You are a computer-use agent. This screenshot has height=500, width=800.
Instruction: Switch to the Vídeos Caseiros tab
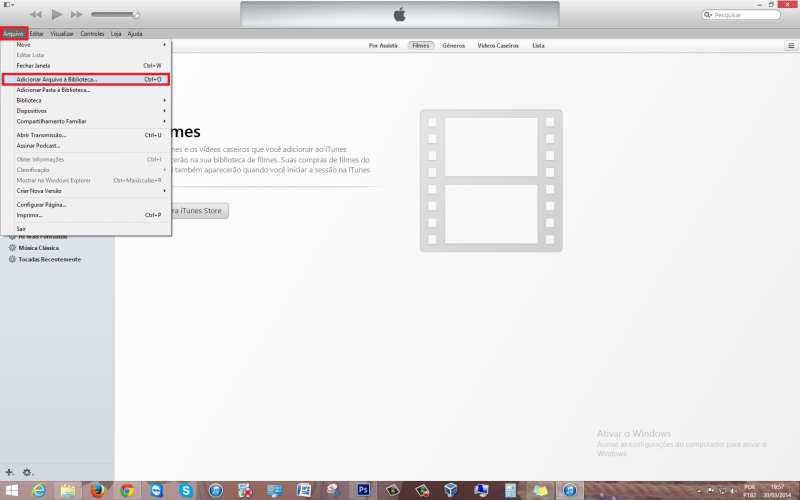[x=498, y=46]
